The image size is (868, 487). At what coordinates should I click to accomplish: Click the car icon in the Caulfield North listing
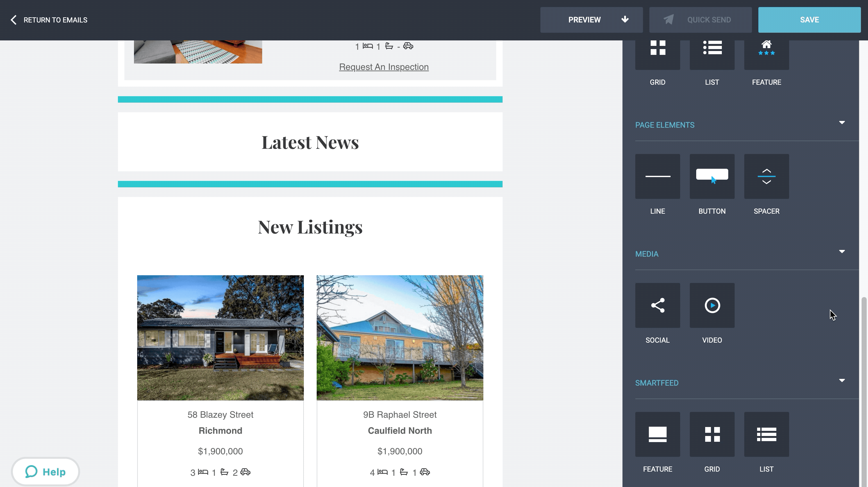(425, 472)
